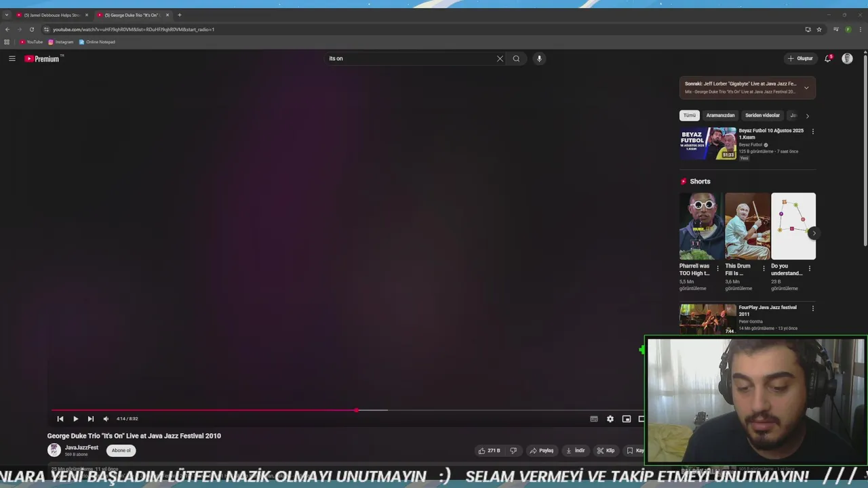Select the Seriden videolar filter chip

pyautogui.click(x=762, y=115)
